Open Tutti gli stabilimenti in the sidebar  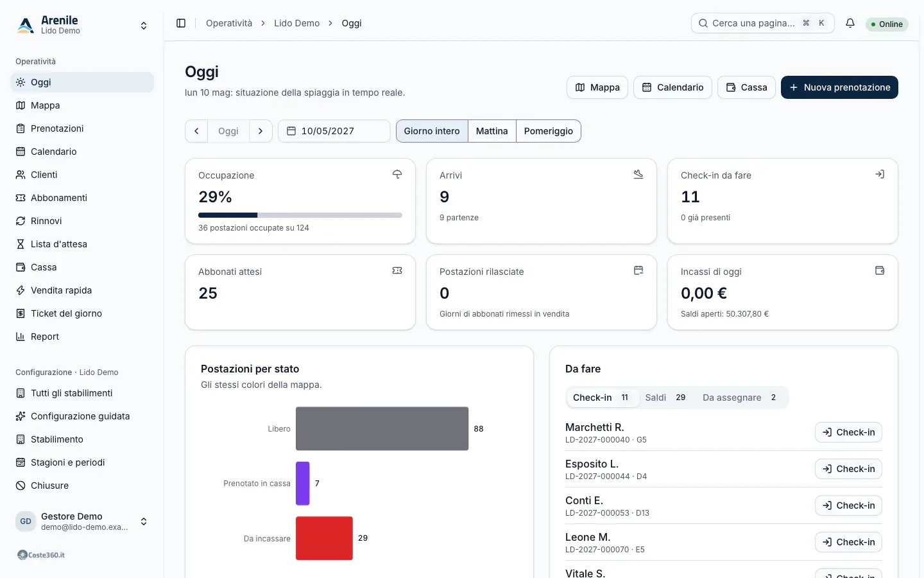point(82,393)
